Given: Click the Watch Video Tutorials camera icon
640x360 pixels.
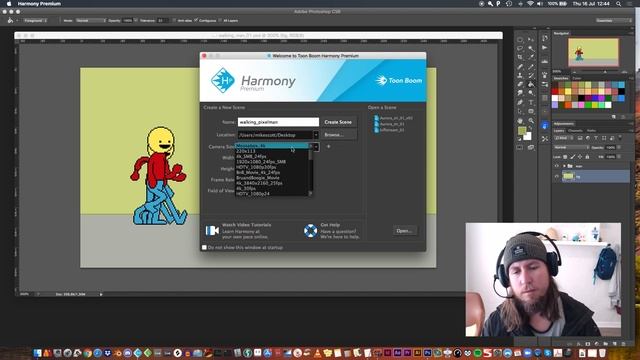Looking at the screenshot, I should point(212,231).
